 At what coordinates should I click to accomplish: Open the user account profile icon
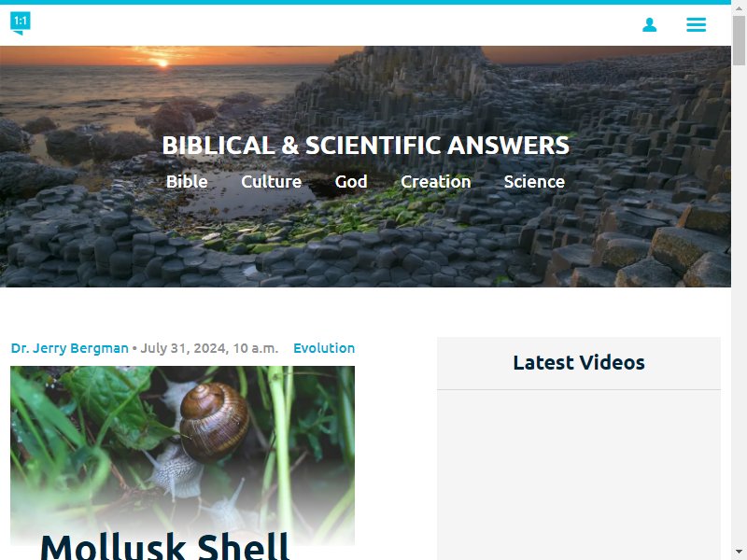click(x=649, y=25)
